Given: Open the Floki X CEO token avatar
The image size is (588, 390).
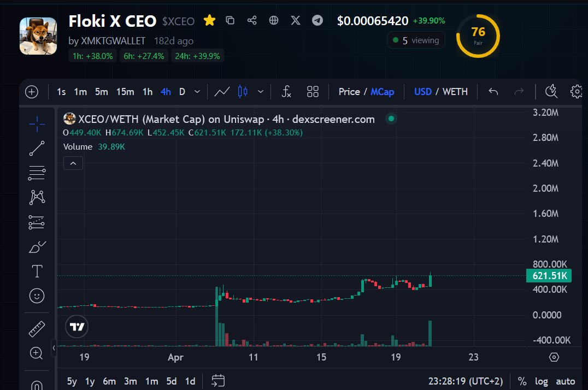Looking at the screenshot, I should coord(38,36).
